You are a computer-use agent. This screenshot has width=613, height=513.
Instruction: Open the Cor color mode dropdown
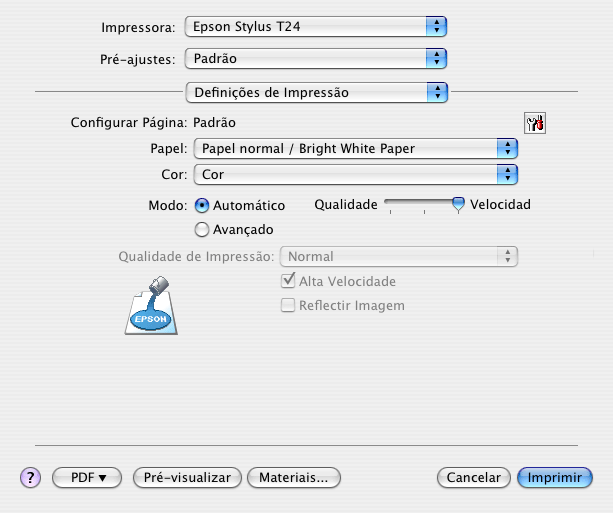[356, 174]
